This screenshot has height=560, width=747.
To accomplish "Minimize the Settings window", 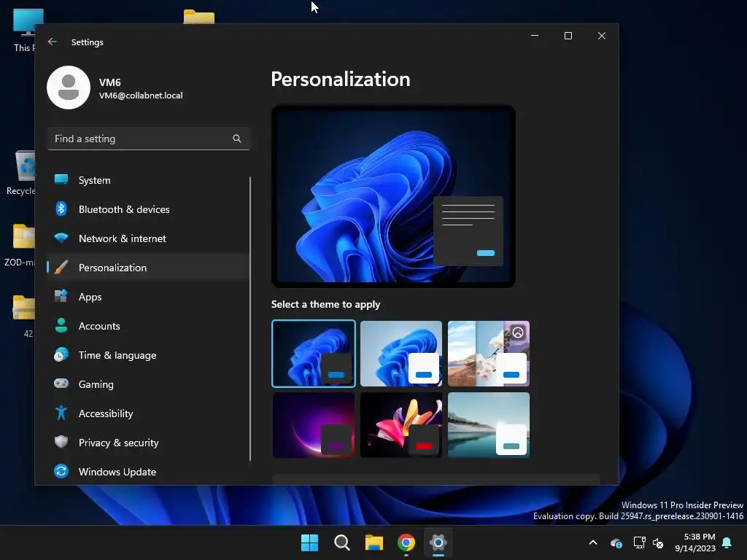I will tap(535, 36).
